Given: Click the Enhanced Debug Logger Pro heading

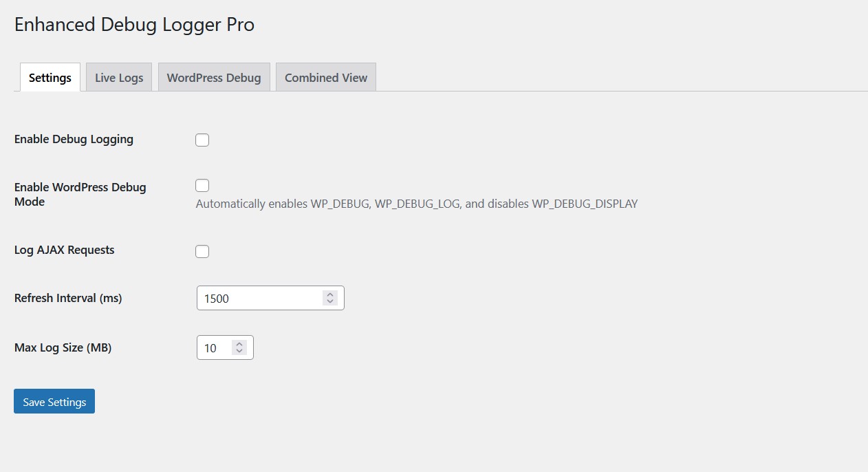Looking at the screenshot, I should pos(135,25).
